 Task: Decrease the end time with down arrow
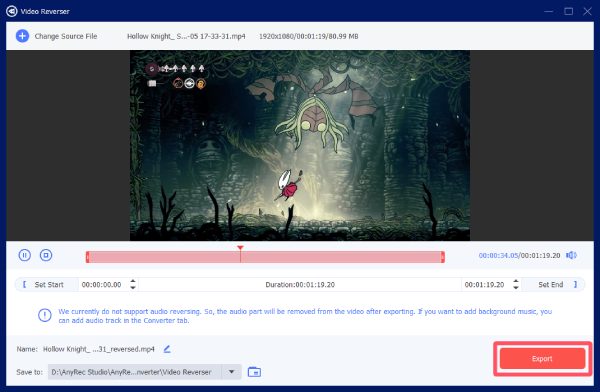click(516, 287)
